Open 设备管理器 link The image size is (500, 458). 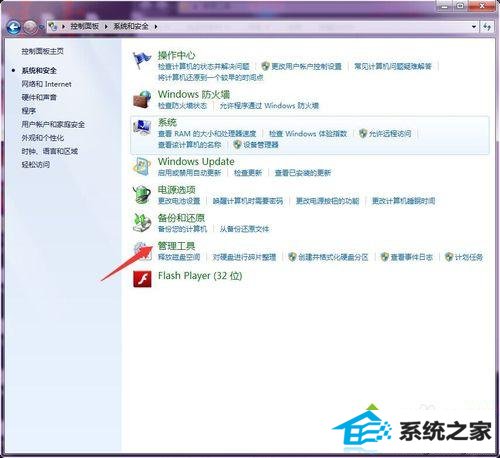pyautogui.click(x=261, y=145)
